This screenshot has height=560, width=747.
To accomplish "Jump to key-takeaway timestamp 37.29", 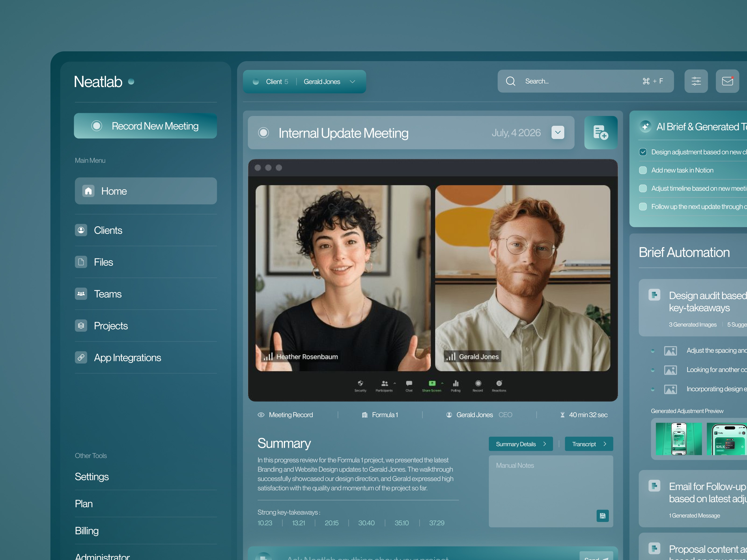I will pos(437,523).
